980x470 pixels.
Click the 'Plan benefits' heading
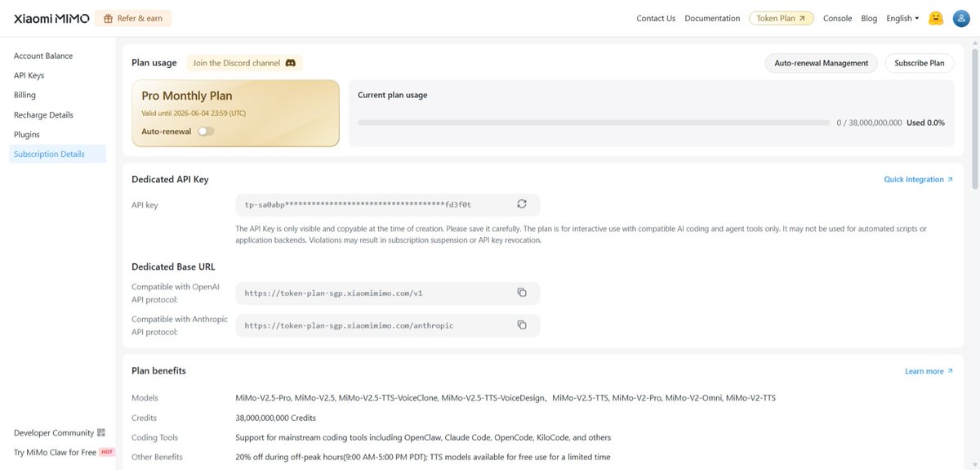click(x=158, y=370)
